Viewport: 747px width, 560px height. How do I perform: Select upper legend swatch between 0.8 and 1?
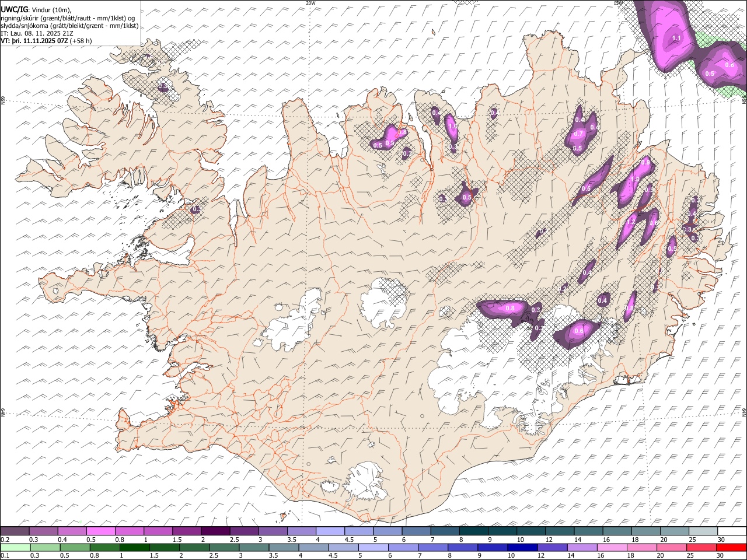[x=129, y=531]
